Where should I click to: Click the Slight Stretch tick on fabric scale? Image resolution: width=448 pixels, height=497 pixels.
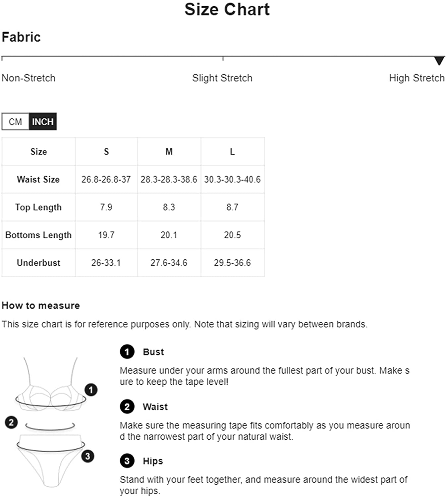click(x=223, y=58)
